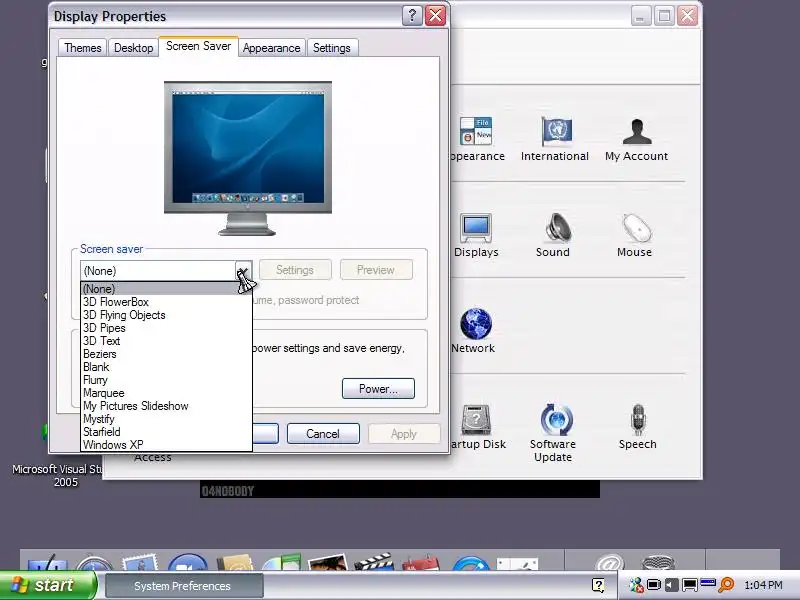Choose Flurry screen saver
The image size is (800, 600).
[166, 380]
